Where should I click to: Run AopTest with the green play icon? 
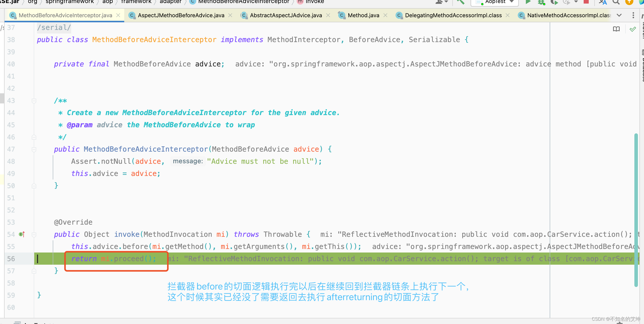point(528,2)
